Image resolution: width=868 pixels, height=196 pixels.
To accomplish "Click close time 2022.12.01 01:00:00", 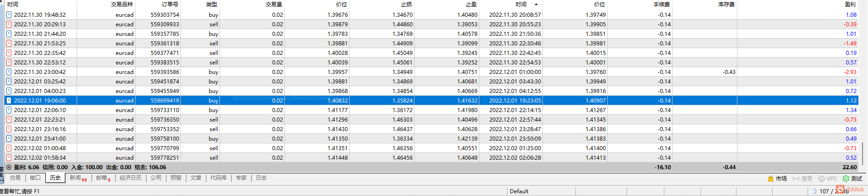I will [x=515, y=72].
